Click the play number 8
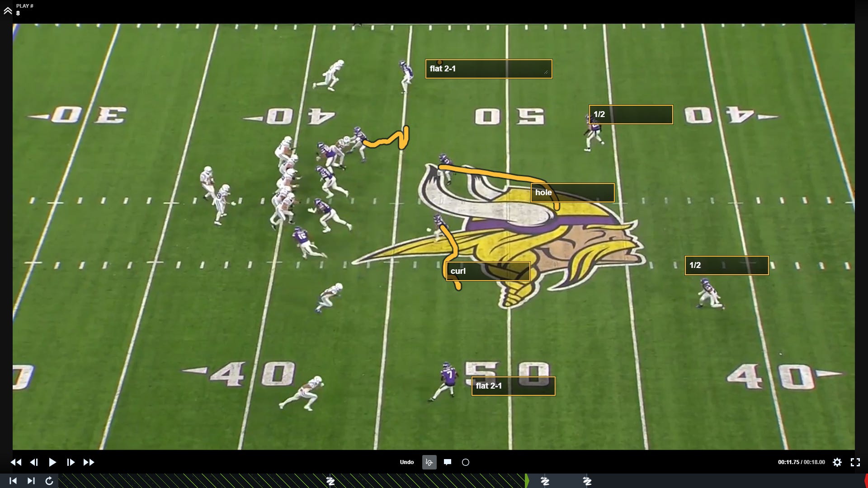 (x=18, y=14)
